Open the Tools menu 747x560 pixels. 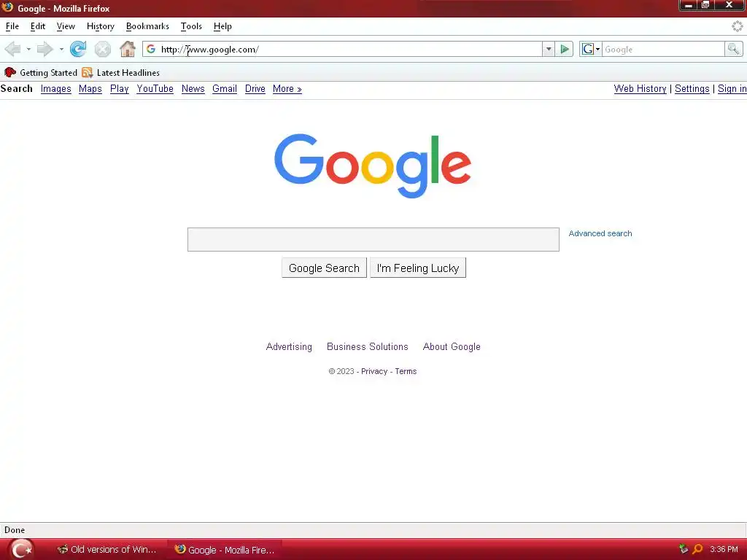pyautogui.click(x=191, y=26)
